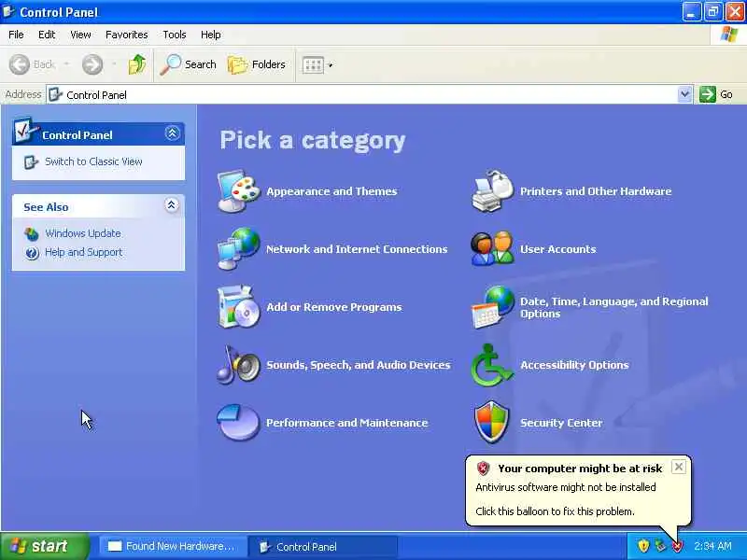This screenshot has width=747, height=560.
Task: Switch to Found New Hardware taskbar button
Action: click(x=173, y=546)
